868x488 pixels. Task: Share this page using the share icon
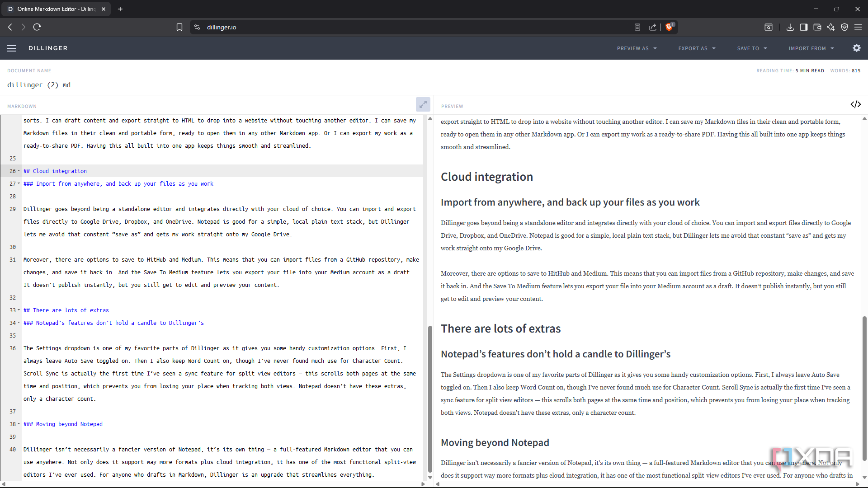tap(653, 27)
